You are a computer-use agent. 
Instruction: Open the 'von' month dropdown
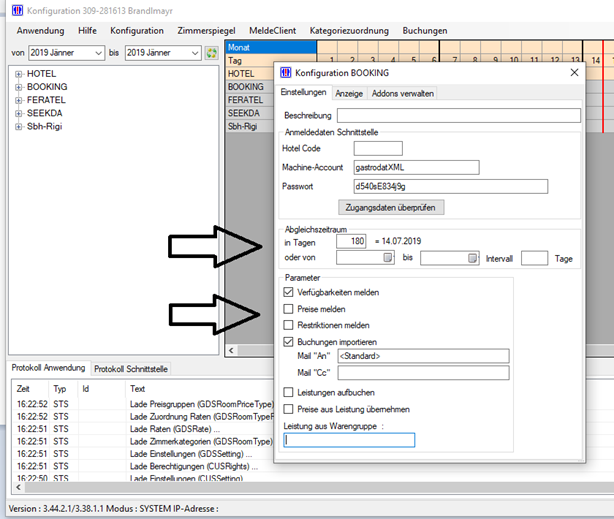click(99, 53)
